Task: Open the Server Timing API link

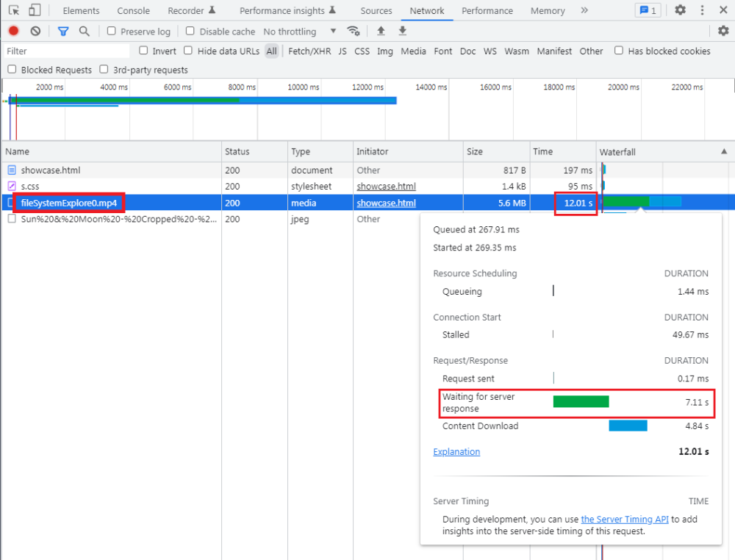Action: click(x=625, y=520)
